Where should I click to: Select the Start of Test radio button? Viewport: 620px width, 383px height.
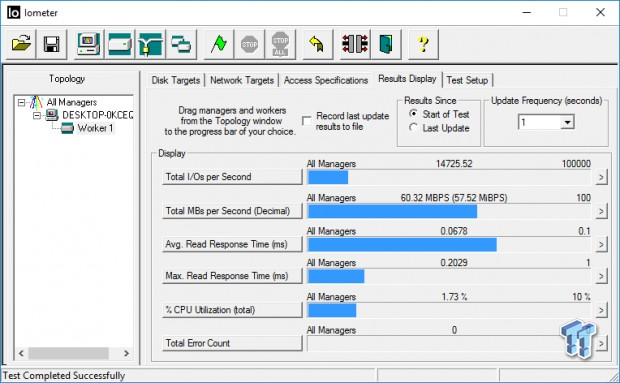tap(413, 114)
